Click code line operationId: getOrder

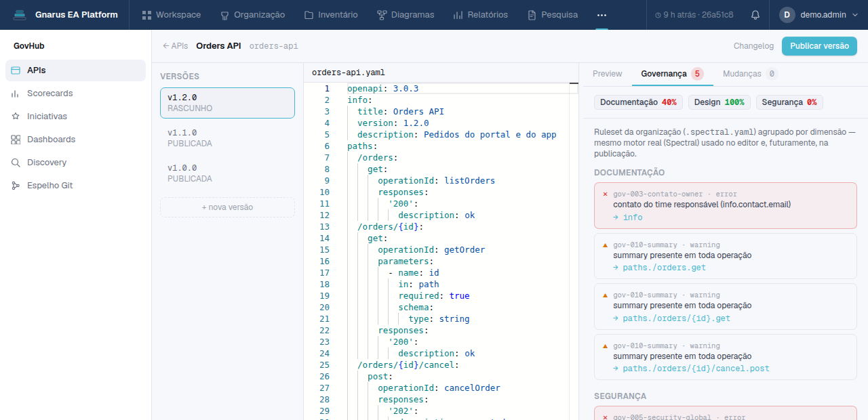point(431,250)
